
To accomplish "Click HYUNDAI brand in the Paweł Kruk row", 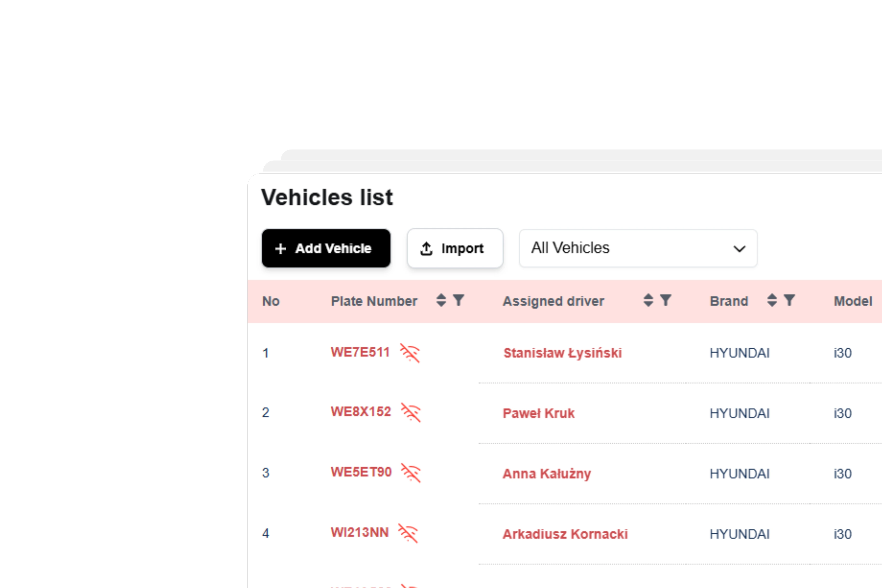I will (739, 413).
